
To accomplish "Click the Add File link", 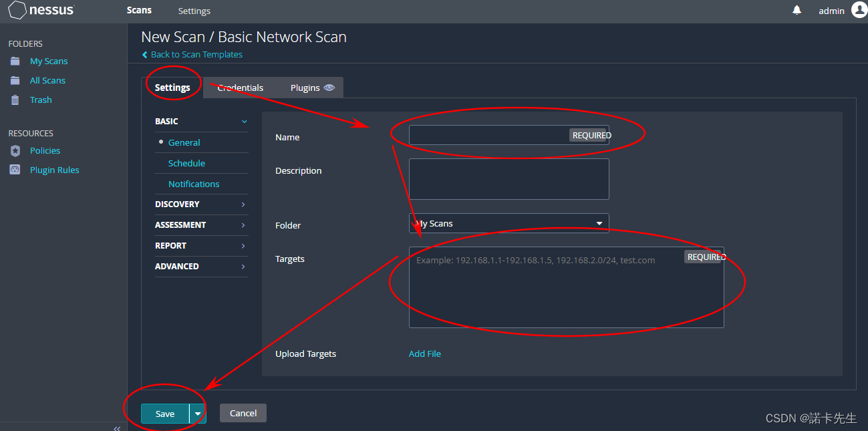I will tap(425, 353).
